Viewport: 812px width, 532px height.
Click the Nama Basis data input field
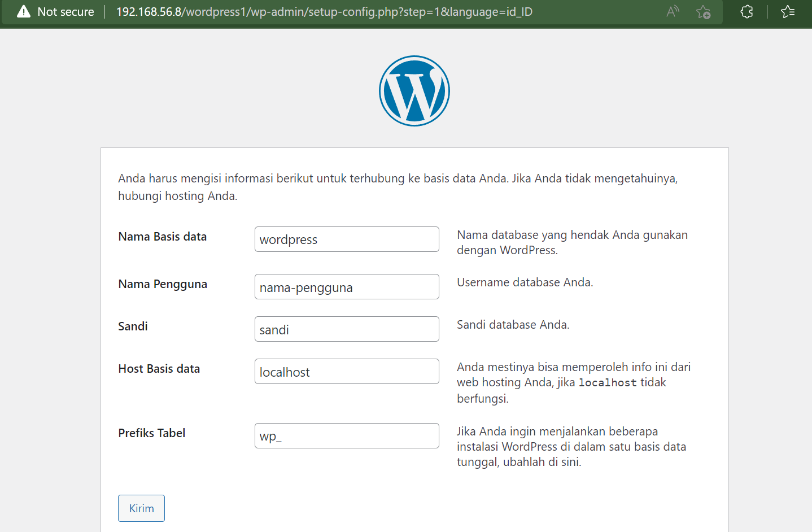click(347, 239)
